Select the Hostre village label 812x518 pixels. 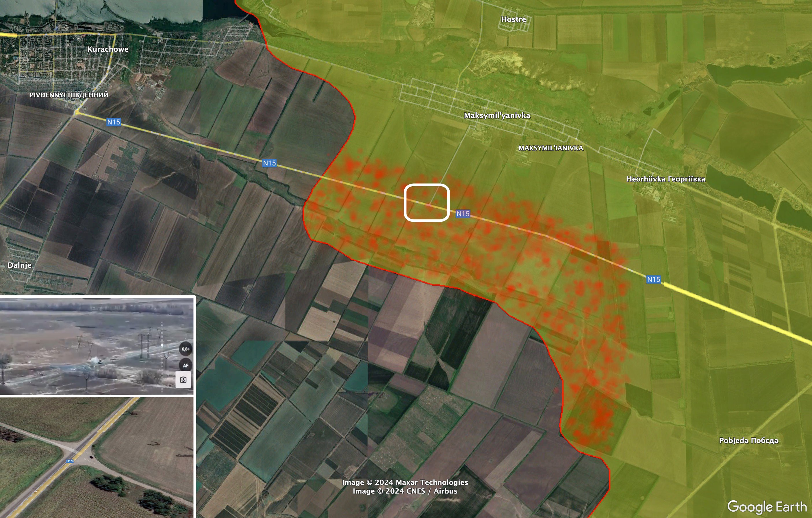point(513,20)
